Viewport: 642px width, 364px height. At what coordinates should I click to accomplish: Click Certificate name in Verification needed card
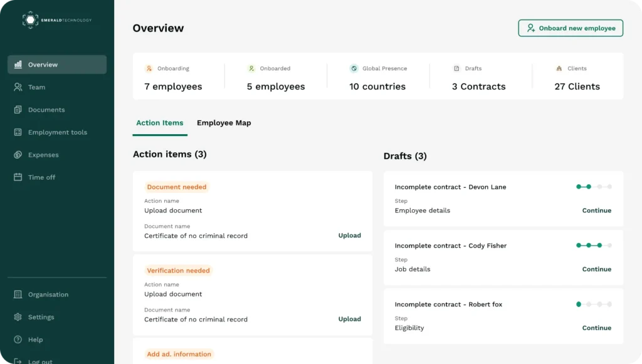tap(196, 320)
